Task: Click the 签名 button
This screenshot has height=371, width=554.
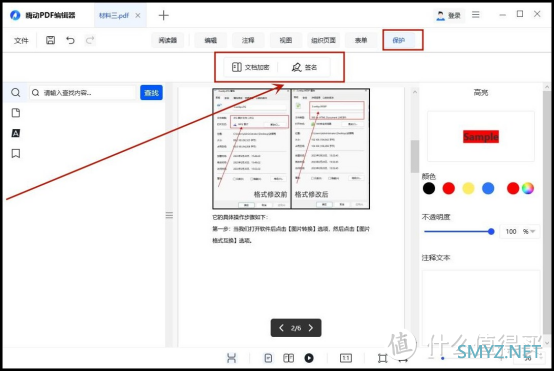Action: [305, 67]
